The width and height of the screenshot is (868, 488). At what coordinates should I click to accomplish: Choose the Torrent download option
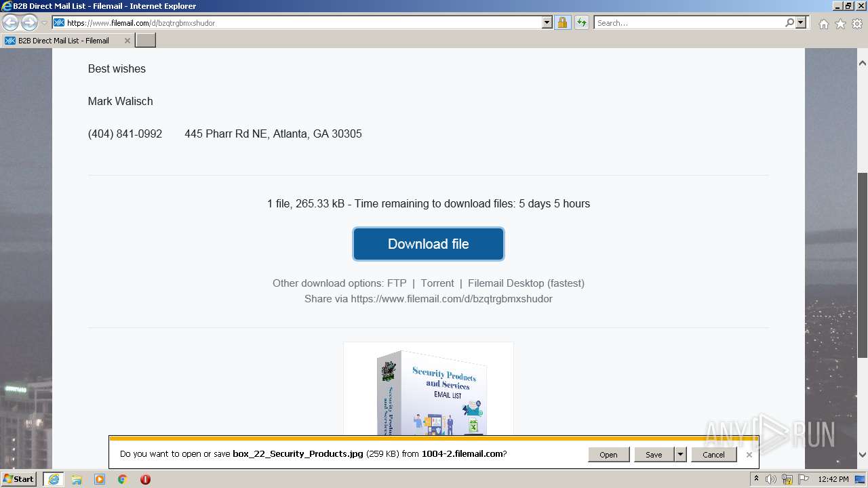click(437, 283)
